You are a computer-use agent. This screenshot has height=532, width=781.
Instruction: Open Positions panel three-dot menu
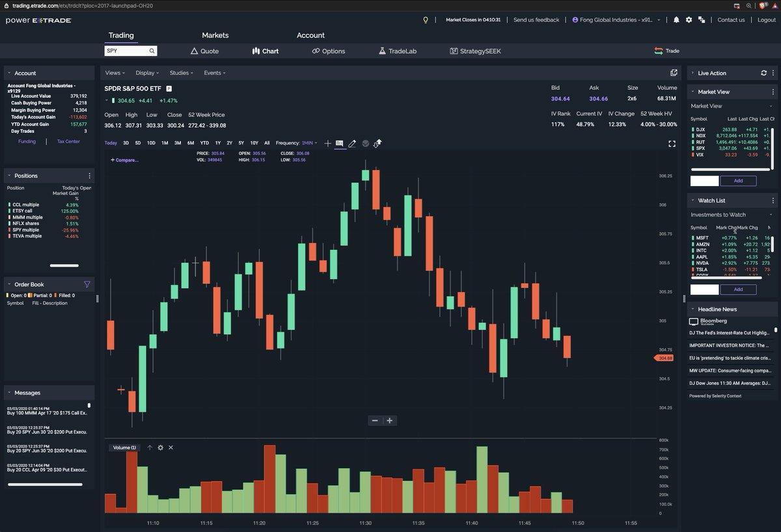[x=89, y=176]
